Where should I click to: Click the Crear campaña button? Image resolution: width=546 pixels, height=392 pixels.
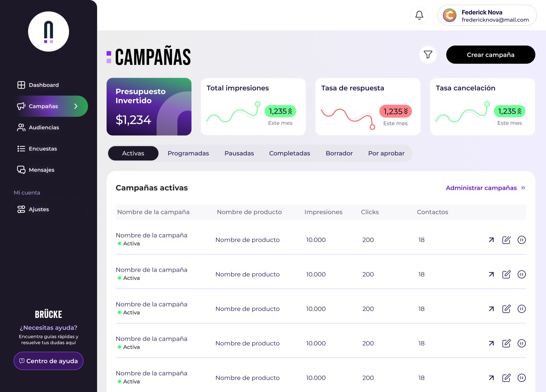pos(491,55)
